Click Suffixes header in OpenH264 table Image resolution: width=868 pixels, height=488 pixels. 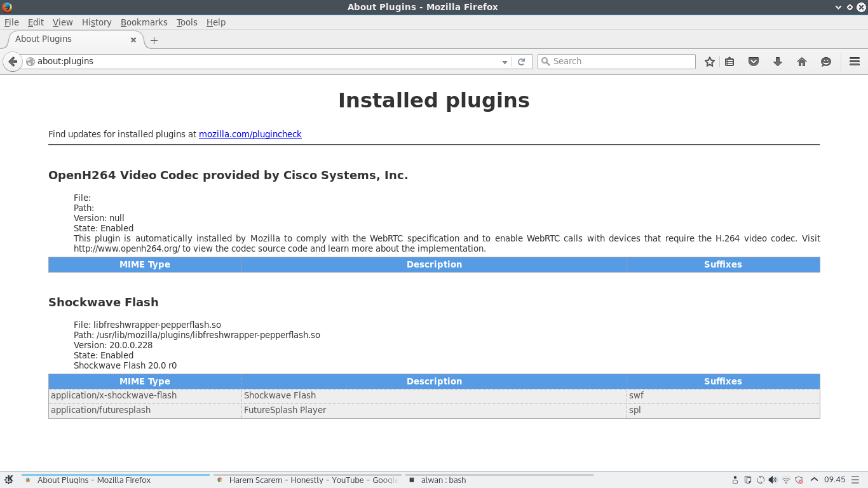pyautogui.click(x=723, y=264)
